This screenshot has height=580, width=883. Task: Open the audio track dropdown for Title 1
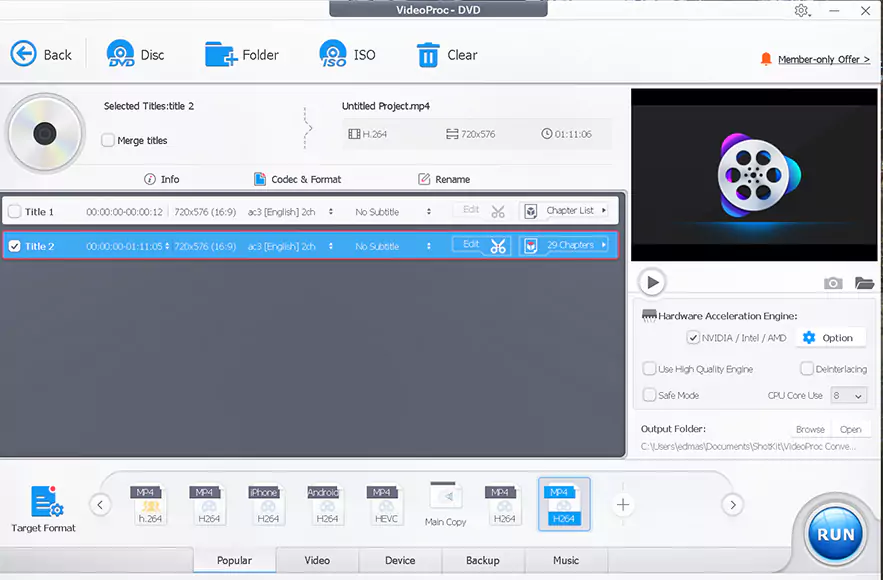click(x=331, y=212)
